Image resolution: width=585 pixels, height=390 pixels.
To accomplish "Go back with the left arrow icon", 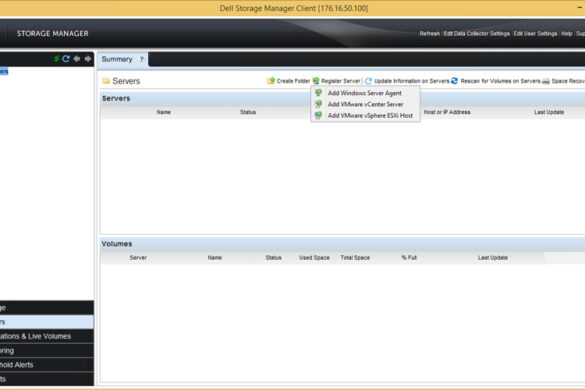I will pyautogui.click(x=77, y=59).
